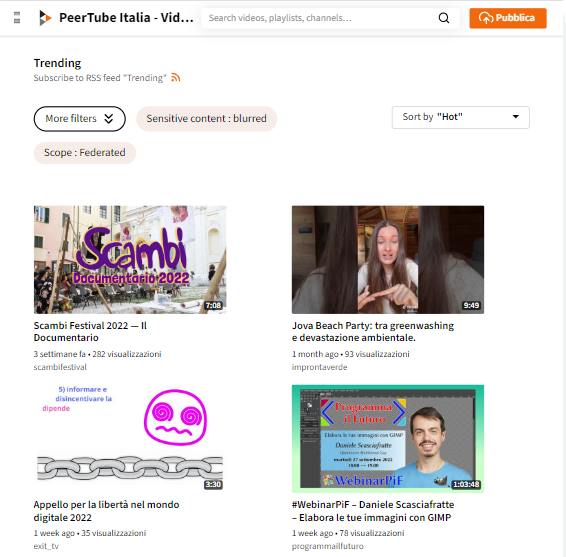Visit the improntaverde channel
The height and width of the screenshot is (557, 566).
coord(319,367)
